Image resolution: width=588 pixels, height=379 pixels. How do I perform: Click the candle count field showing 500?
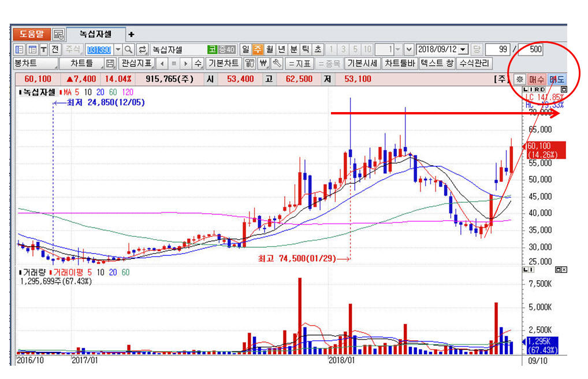tap(530, 50)
